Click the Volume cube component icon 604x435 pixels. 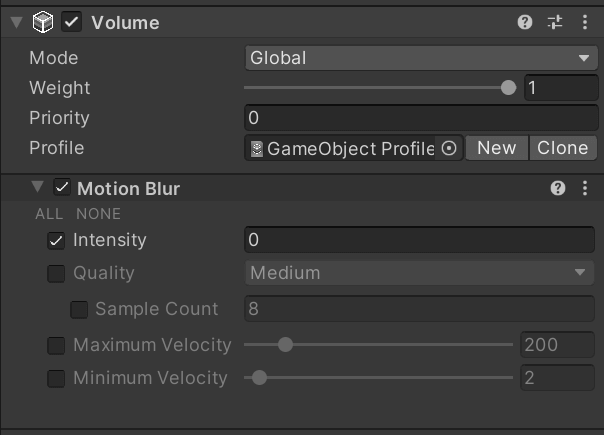click(43, 22)
